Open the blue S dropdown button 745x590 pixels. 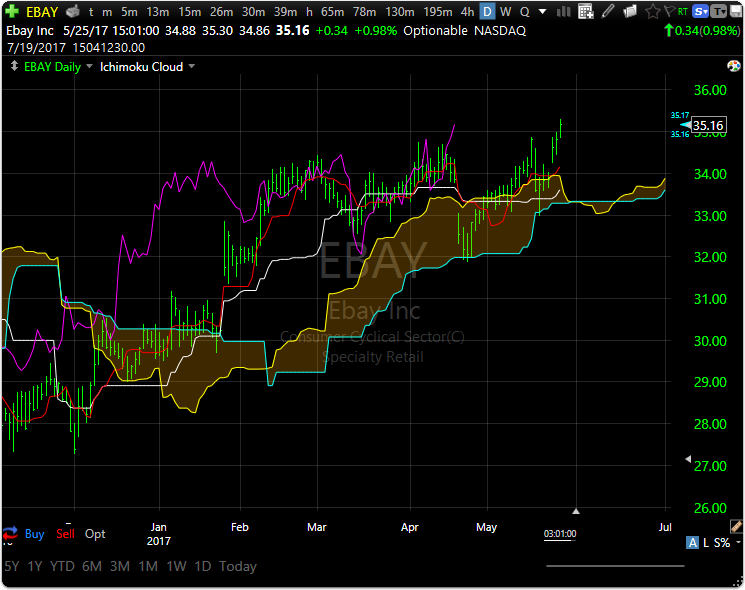coord(700,11)
